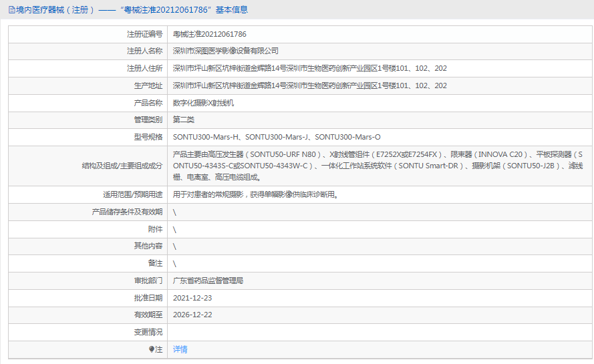The image size is (594, 364).
Task: Click the document icon beside 境内医疗器械 title
Action: coord(12,10)
